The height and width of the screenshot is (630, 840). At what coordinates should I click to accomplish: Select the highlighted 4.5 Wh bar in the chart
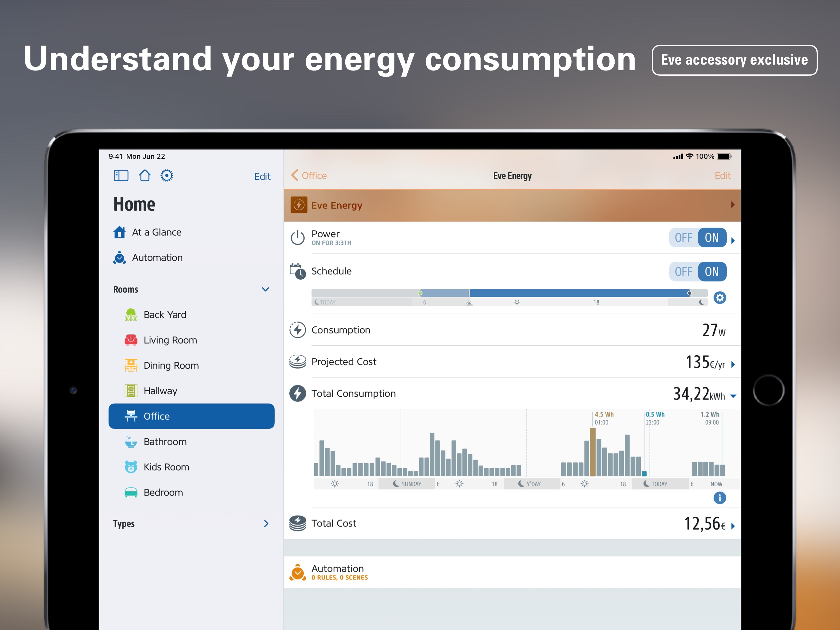(592, 452)
